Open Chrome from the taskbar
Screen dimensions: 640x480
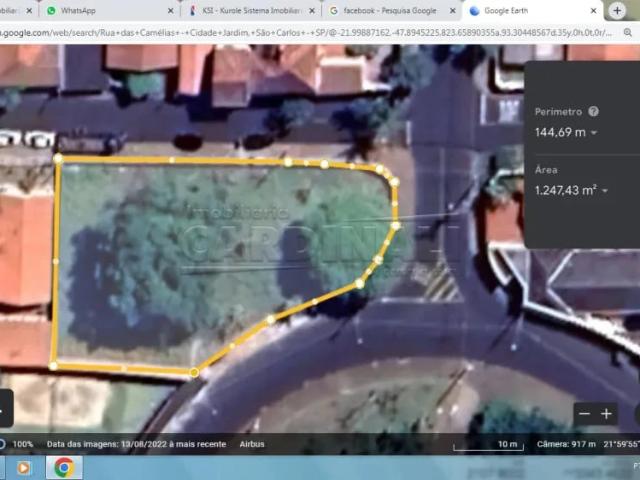(64, 468)
